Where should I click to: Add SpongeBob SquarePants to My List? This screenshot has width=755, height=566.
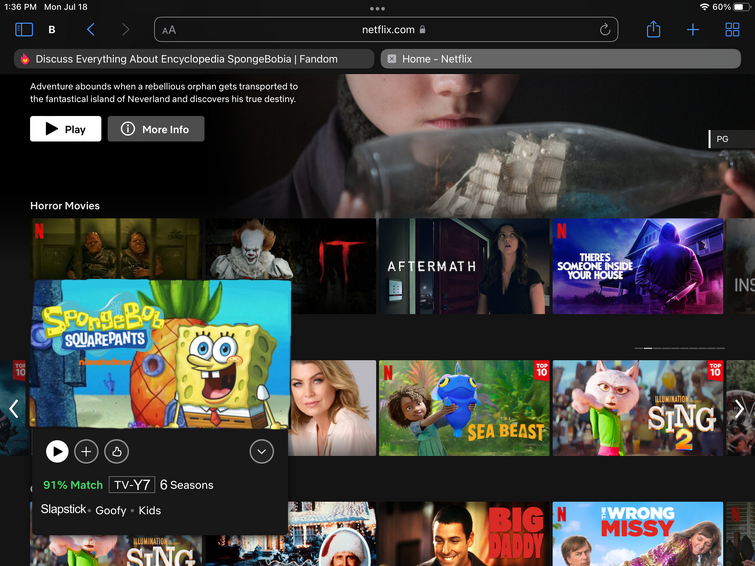(x=86, y=451)
